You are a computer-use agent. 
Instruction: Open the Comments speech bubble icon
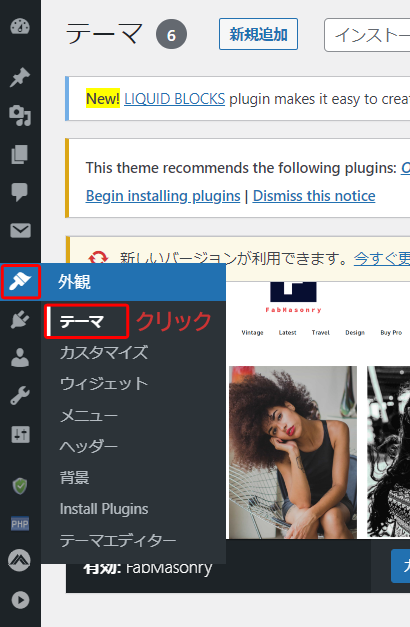[x=20, y=192]
